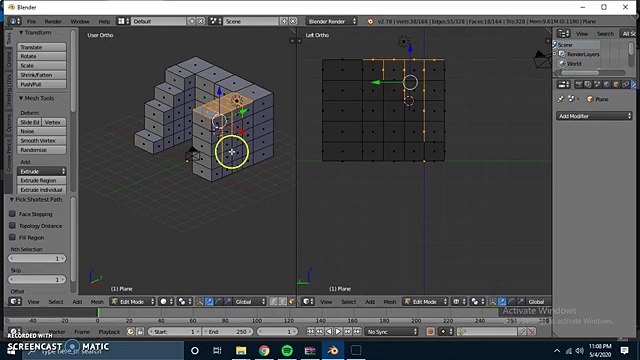640x360 pixels.
Task: Open the No Sync dropdown
Action: click(392, 331)
